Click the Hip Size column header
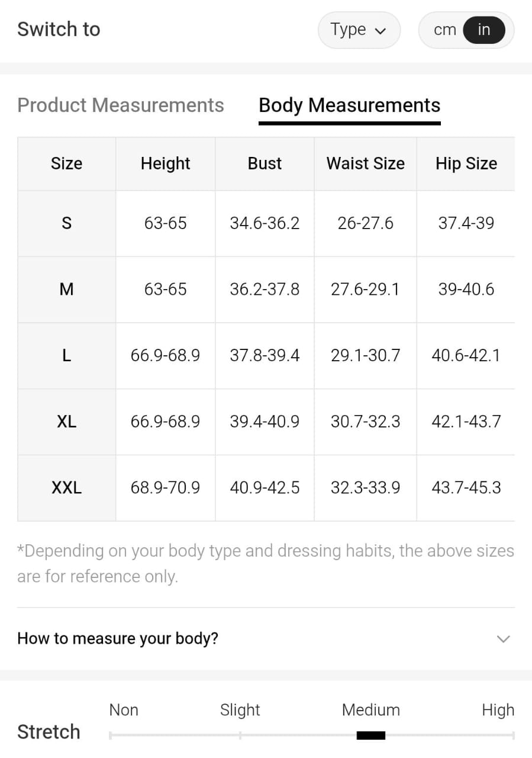 pyautogui.click(x=466, y=163)
